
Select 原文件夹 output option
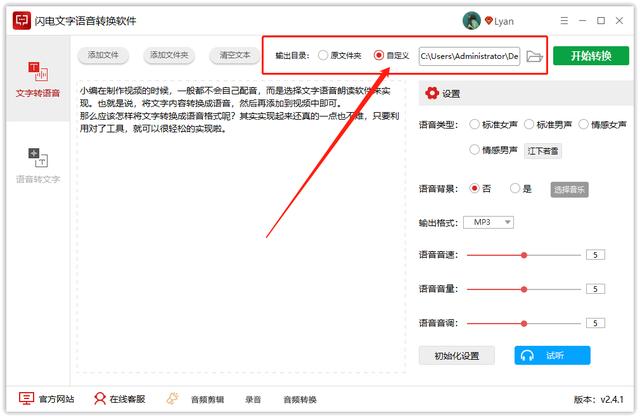coord(323,56)
